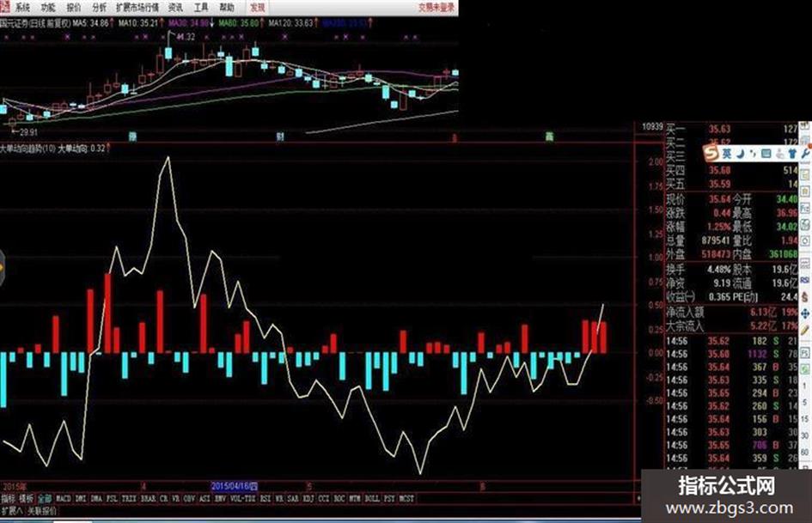The image size is (812, 523).
Task: Click the dollar sign icon in sidebar
Action: coord(805,297)
